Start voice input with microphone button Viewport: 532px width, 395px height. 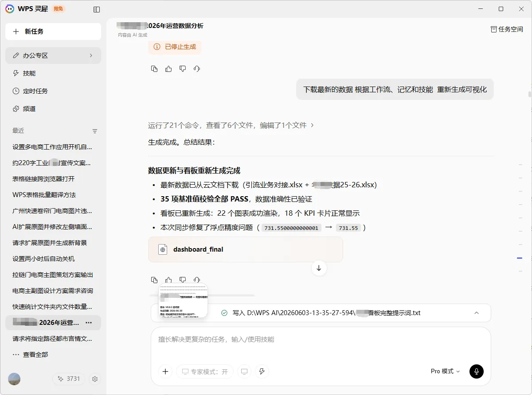[477, 371]
